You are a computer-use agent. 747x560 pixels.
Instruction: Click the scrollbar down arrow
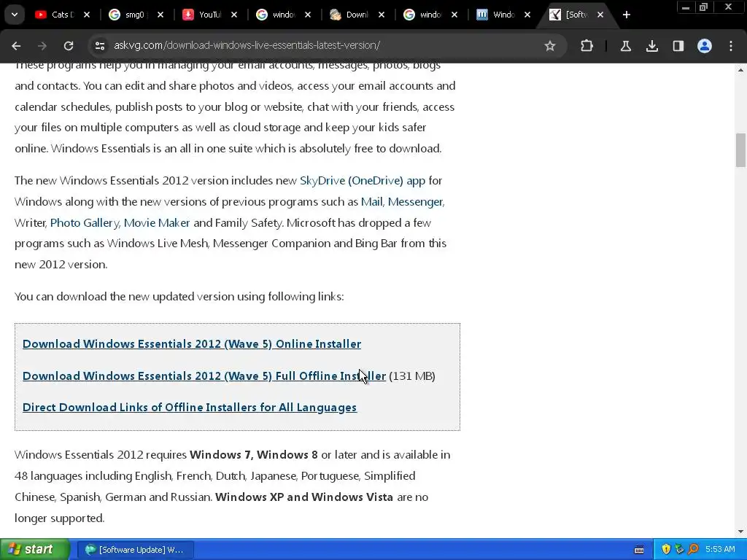[x=740, y=532]
